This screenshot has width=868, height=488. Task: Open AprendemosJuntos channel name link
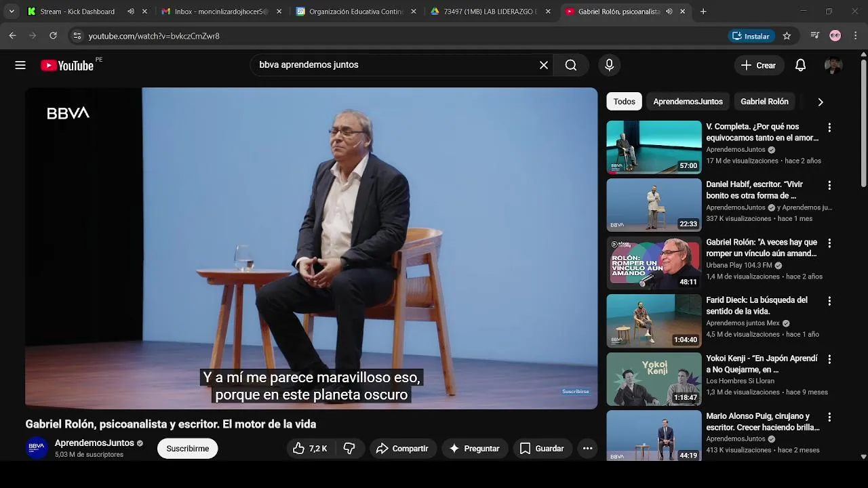click(x=94, y=443)
